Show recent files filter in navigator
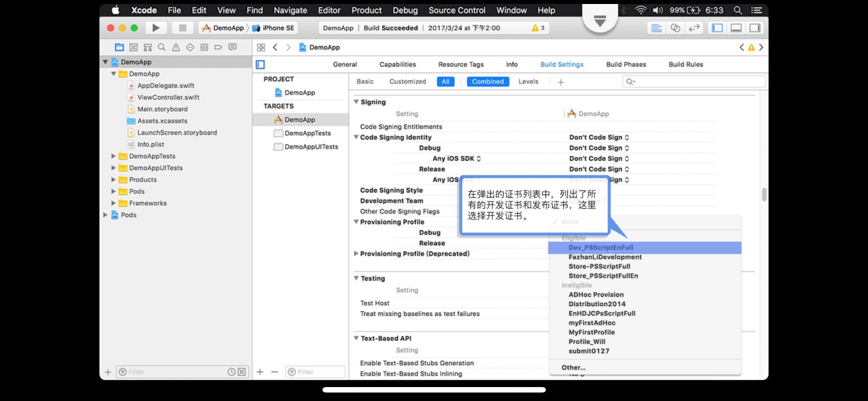 click(x=231, y=372)
